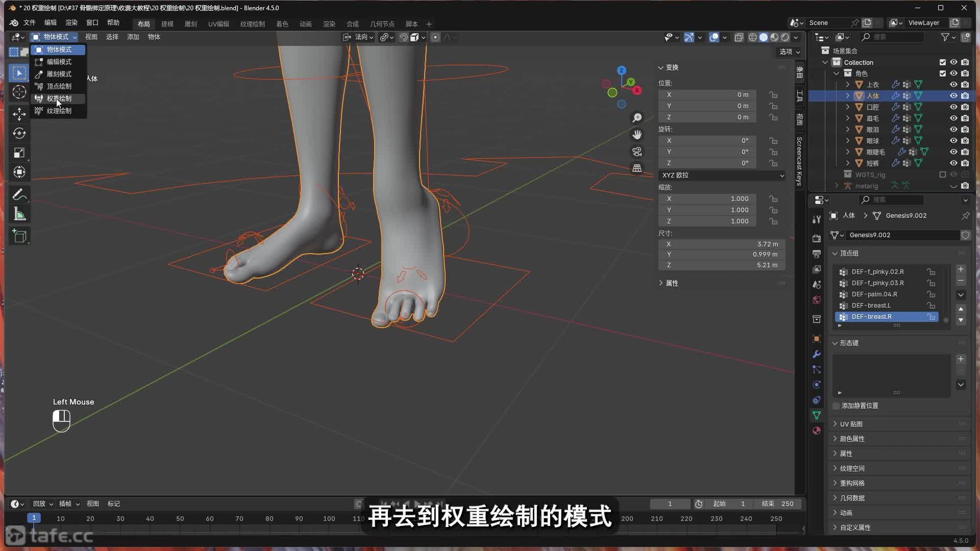Select the Rotate tool
Screen dimensions: 980x551
19,133
